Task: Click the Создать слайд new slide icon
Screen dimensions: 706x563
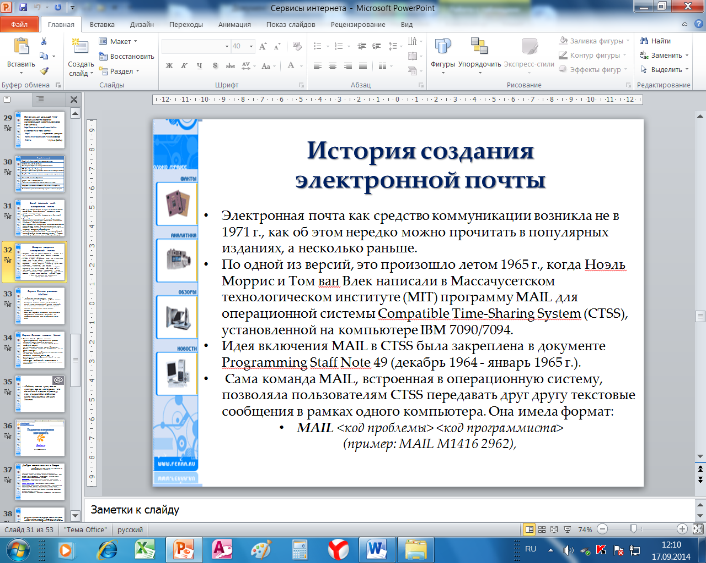Action: (x=80, y=47)
